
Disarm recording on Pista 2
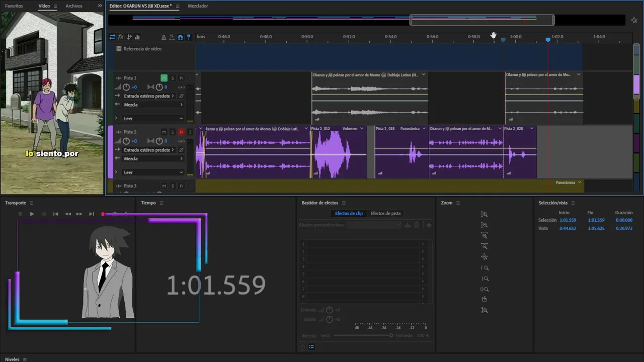coord(181,132)
